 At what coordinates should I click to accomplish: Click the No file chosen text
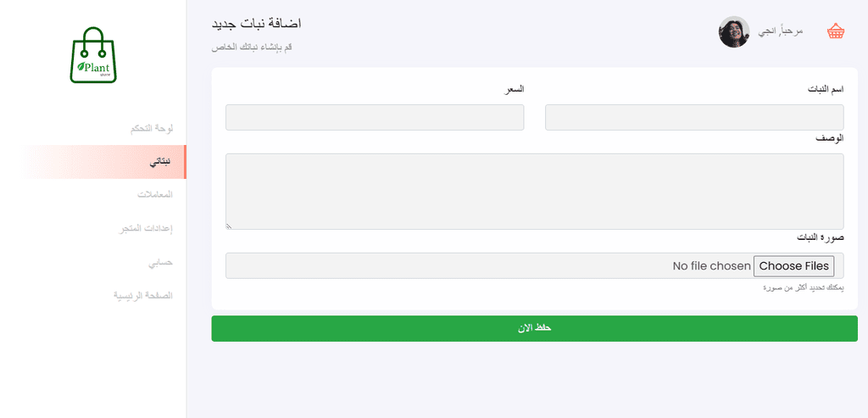click(x=711, y=266)
